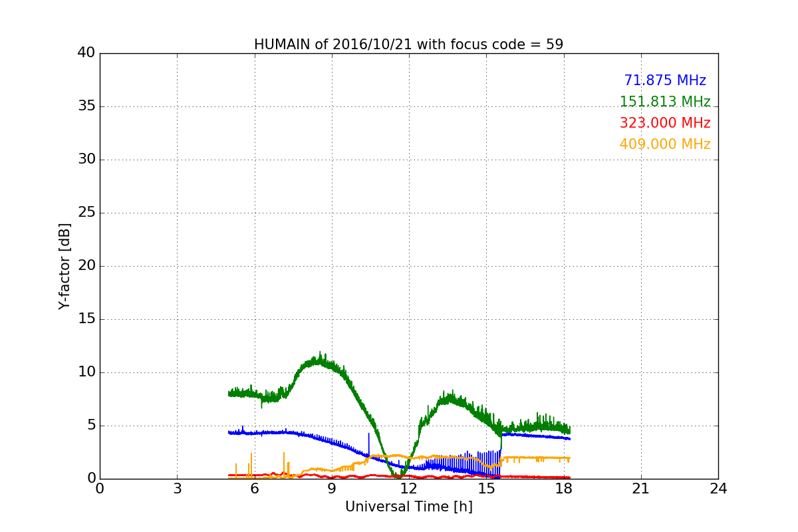Viewport: 798px width, 532px height.
Task: Click the x-axis tick label 9
Action: pos(332,488)
